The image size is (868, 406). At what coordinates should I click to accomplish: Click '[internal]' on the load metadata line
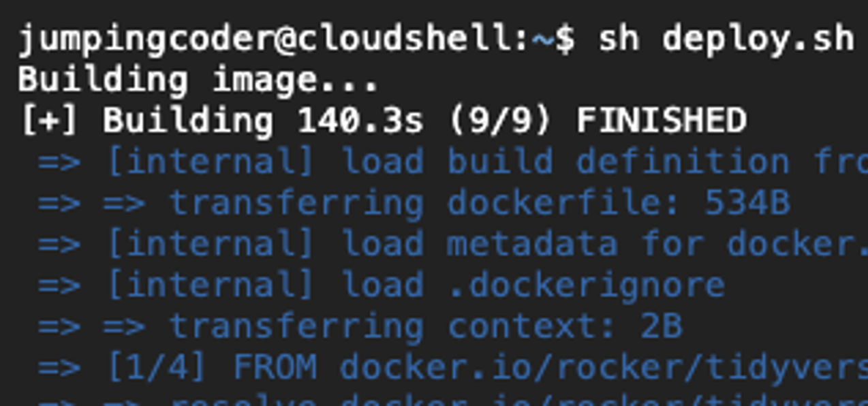pyautogui.click(x=210, y=244)
